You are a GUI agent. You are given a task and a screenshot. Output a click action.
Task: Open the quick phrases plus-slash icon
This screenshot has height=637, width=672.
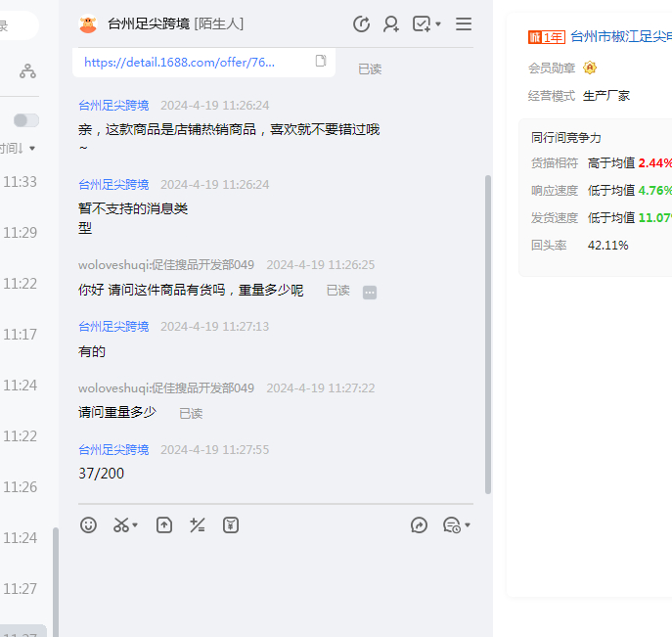coord(198,525)
